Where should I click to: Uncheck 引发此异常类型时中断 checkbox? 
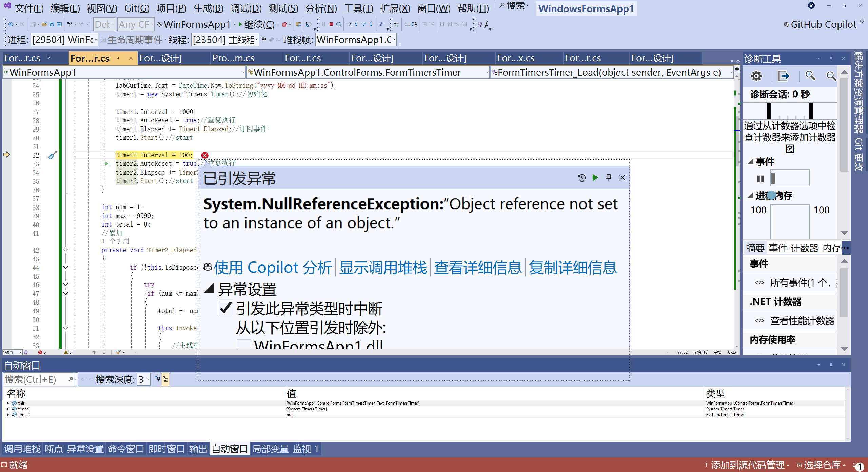tap(226, 308)
